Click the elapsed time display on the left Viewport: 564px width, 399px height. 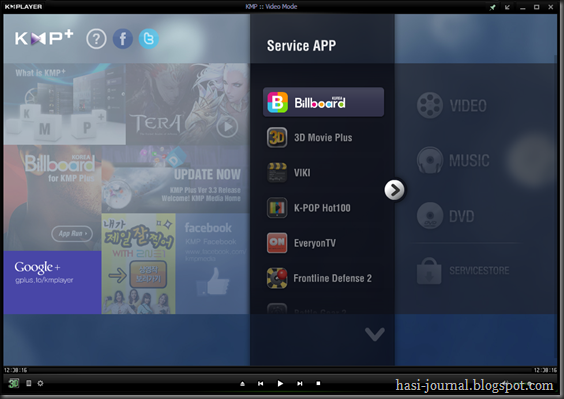point(15,370)
